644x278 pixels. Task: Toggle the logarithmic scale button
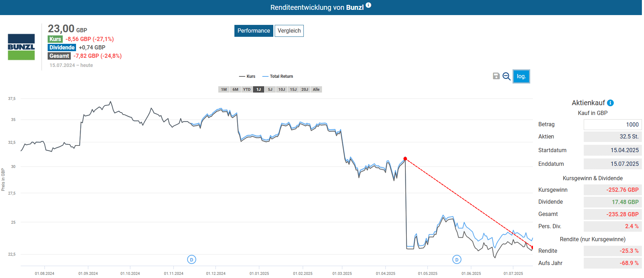pos(521,76)
